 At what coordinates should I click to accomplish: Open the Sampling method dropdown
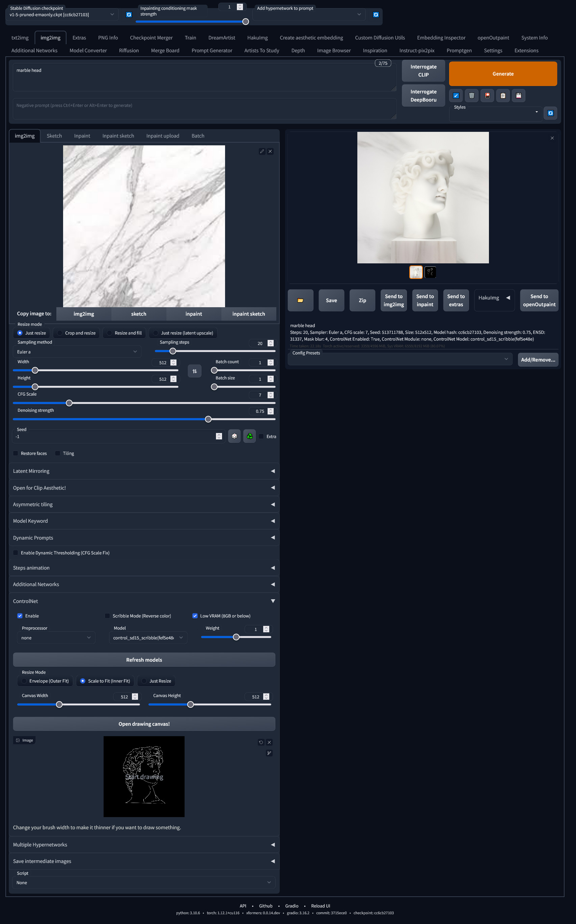77,351
